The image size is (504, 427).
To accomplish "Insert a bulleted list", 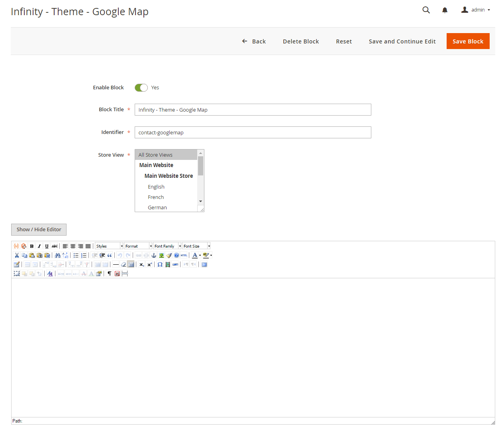I will point(76,255).
